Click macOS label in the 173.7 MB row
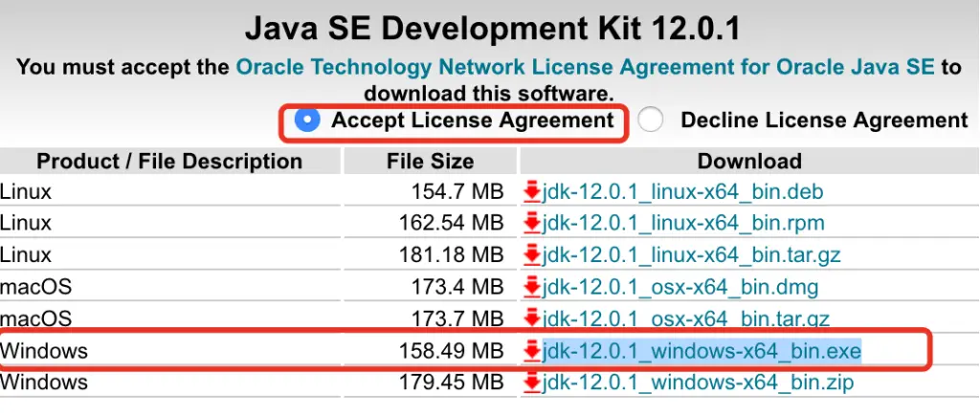This screenshot has height=416, width=980. point(35,319)
